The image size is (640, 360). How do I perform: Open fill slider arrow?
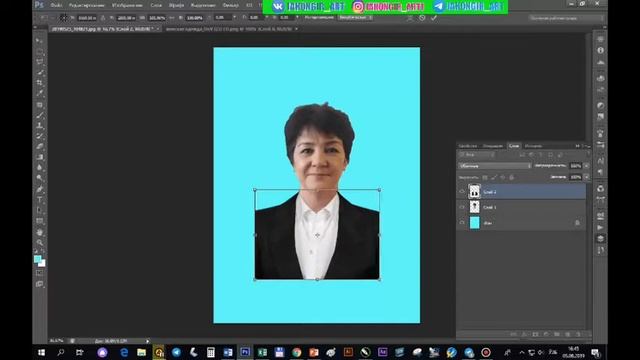(x=587, y=177)
